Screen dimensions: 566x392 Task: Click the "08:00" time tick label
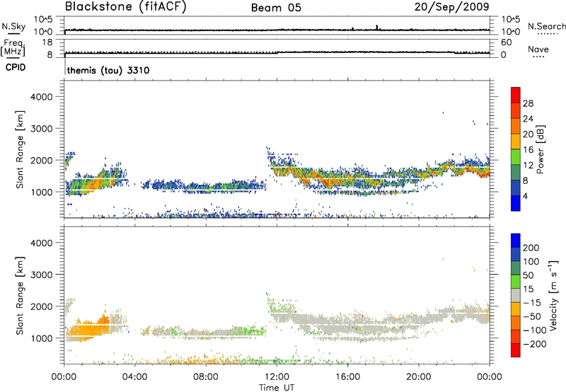(206, 377)
